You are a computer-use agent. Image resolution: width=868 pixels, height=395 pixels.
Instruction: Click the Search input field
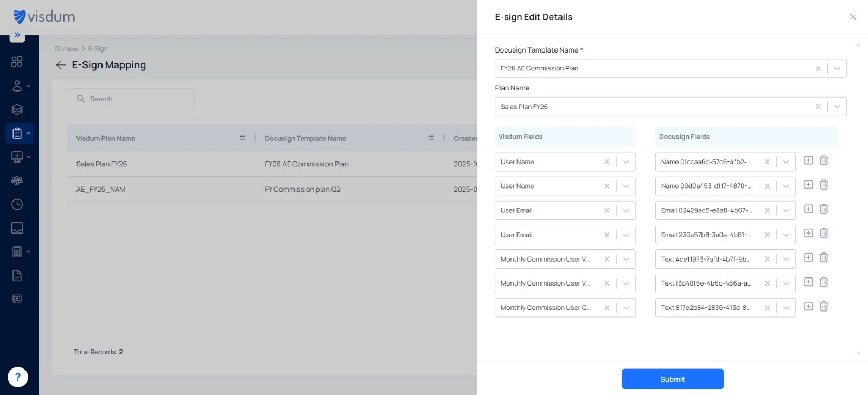(x=130, y=99)
